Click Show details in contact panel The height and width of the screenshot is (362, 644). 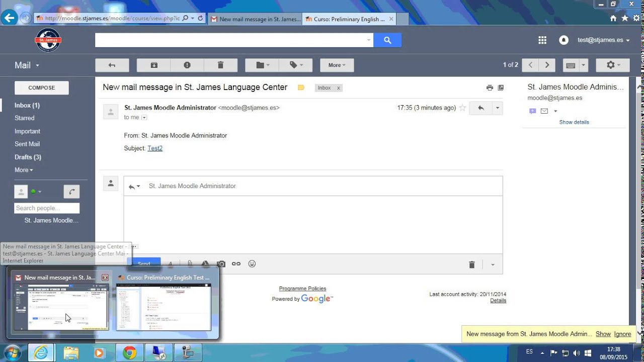(x=574, y=122)
